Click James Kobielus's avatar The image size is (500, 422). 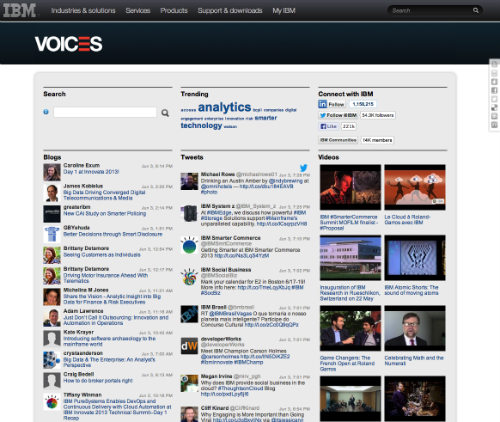(52, 193)
